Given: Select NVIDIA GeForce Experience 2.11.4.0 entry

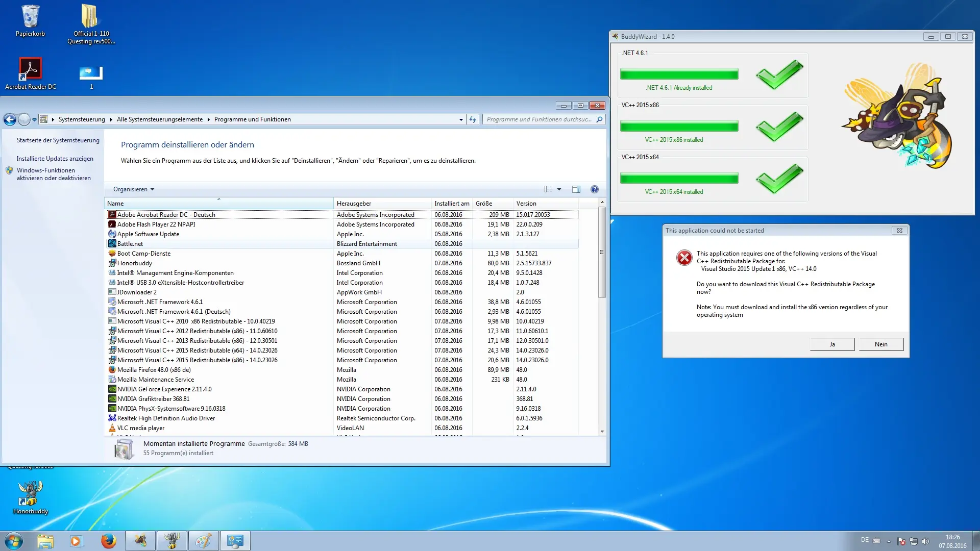Looking at the screenshot, I should click(342, 389).
